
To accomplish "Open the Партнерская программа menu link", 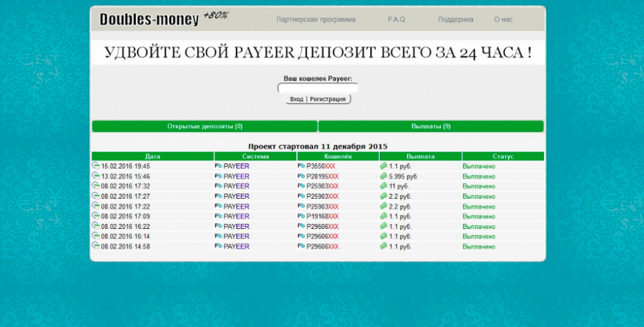I will tap(316, 19).
